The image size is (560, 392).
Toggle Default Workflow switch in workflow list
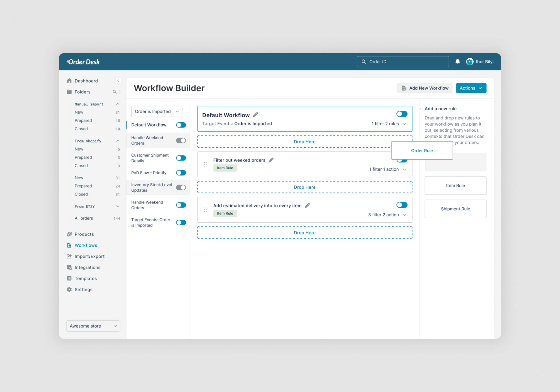pyautogui.click(x=181, y=125)
